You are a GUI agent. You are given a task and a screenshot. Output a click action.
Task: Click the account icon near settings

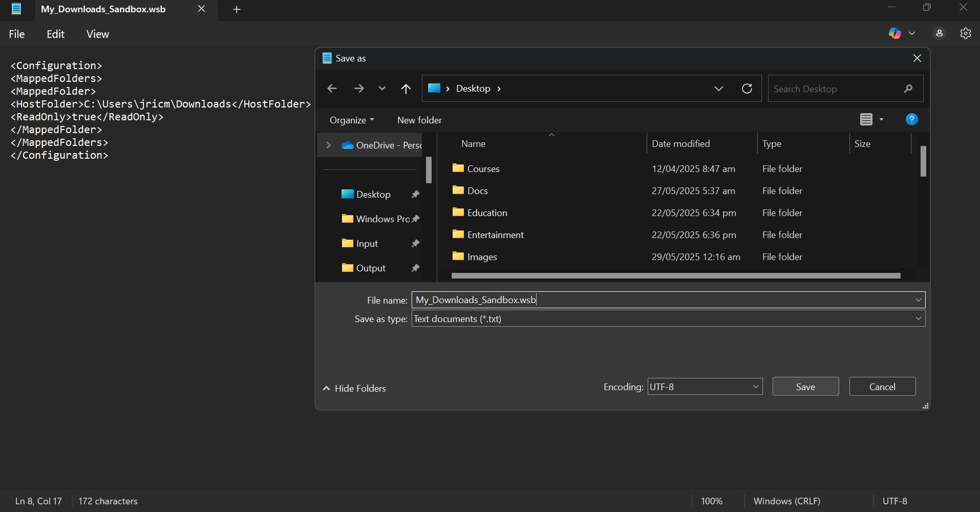[x=940, y=33]
